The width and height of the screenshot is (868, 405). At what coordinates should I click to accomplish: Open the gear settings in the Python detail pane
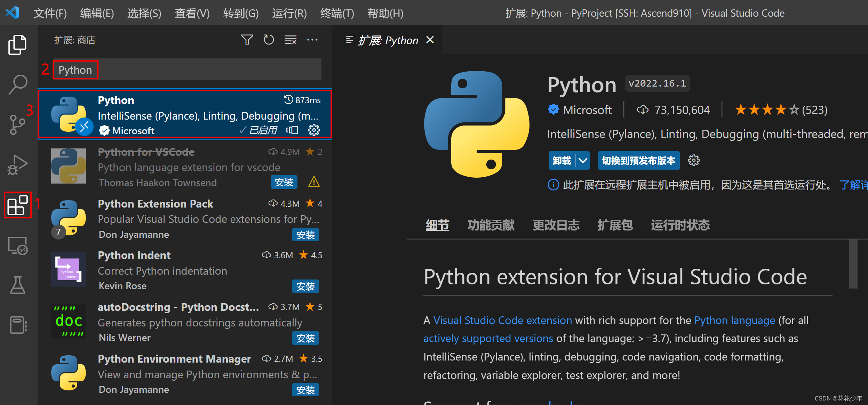[x=694, y=160]
